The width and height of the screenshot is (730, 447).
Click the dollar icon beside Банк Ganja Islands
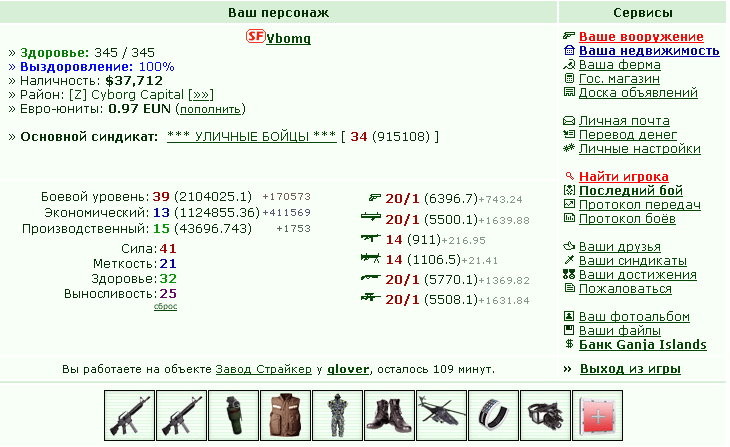point(569,344)
